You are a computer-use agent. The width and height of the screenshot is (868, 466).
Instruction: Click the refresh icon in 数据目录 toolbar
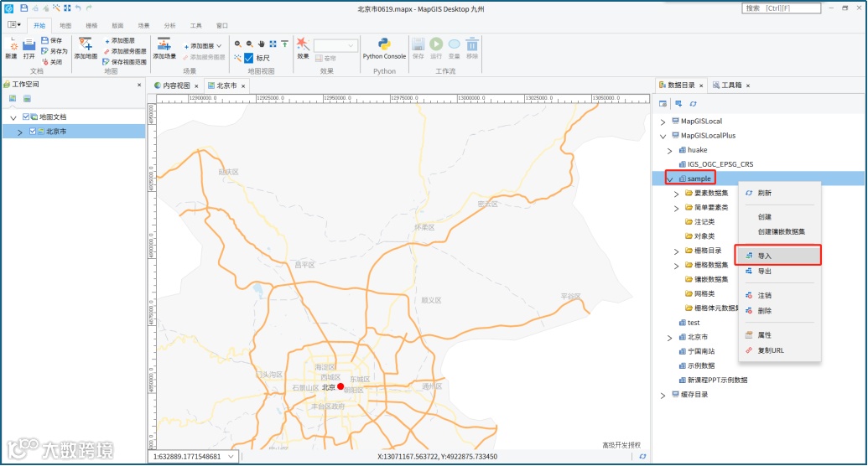tap(693, 103)
